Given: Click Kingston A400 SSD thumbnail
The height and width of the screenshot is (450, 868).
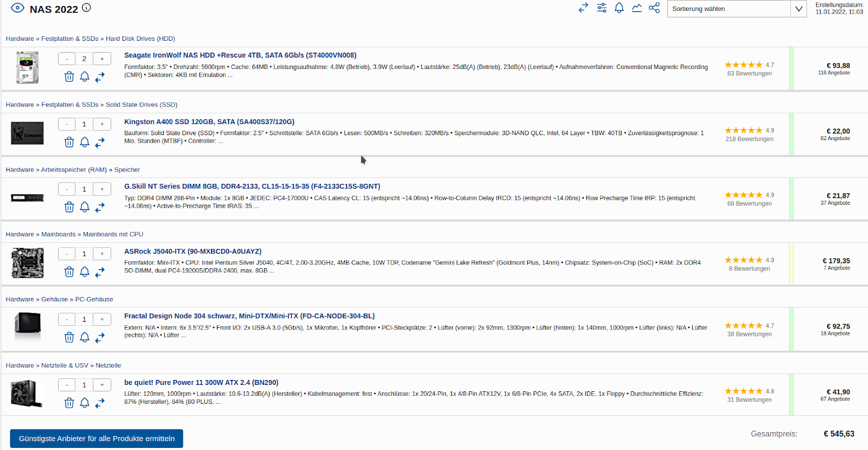Looking at the screenshot, I should pyautogui.click(x=27, y=133).
